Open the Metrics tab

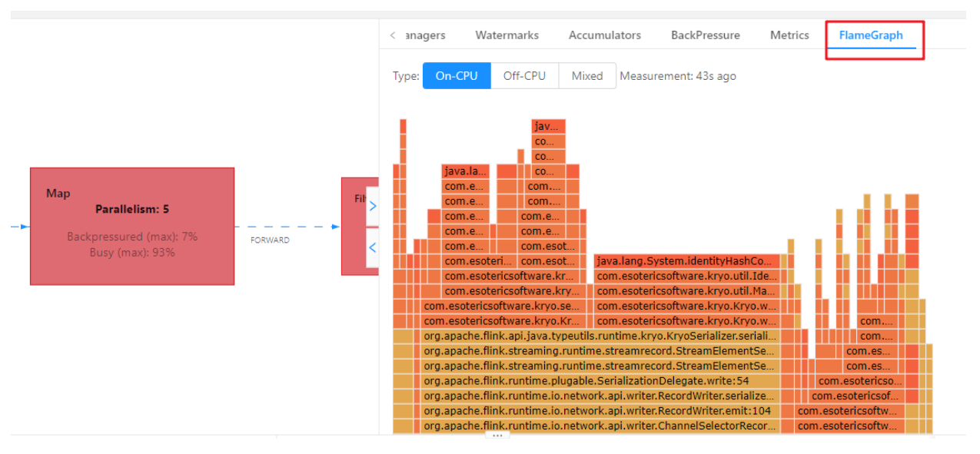click(789, 35)
